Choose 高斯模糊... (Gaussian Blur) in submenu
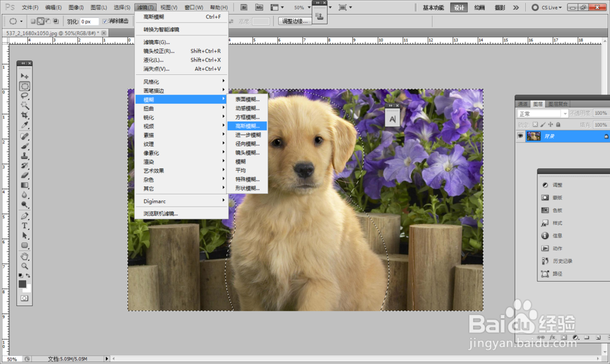 coord(248,126)
